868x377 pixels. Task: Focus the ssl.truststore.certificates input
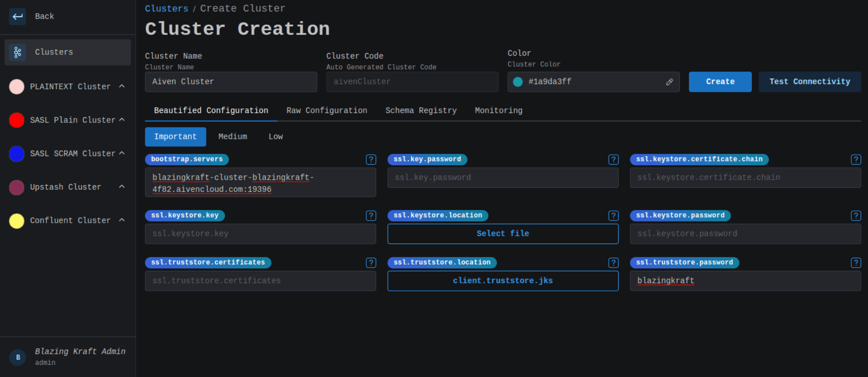[x=260, y=281]
